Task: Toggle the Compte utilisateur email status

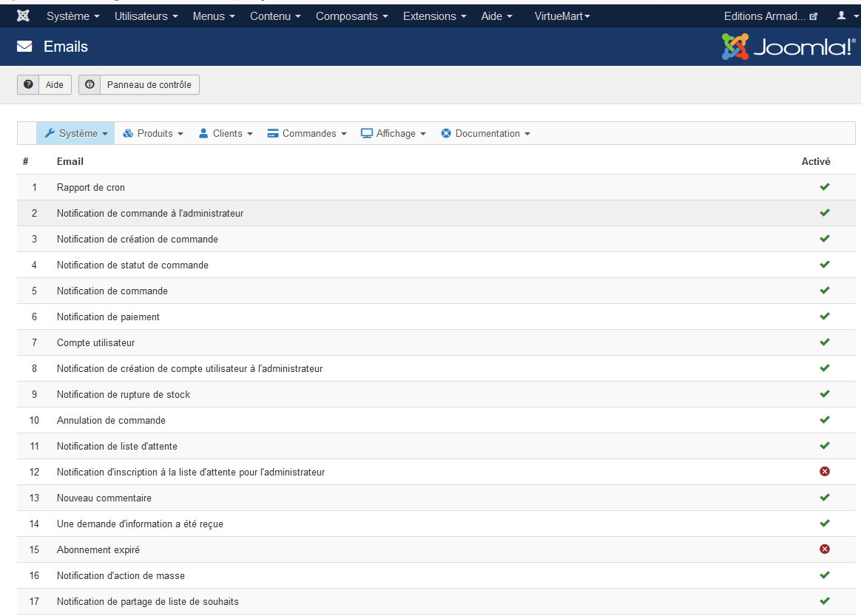Action: (x=824, y=342)
